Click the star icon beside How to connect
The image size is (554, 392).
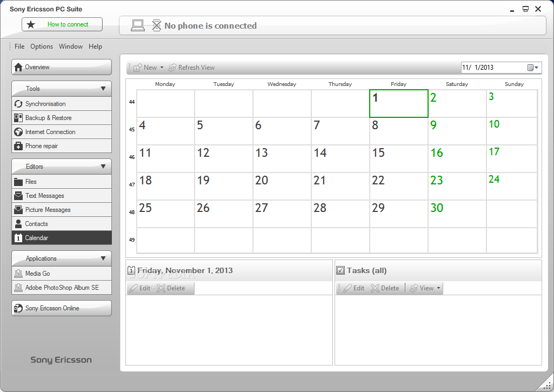click(x=31, y=24)
